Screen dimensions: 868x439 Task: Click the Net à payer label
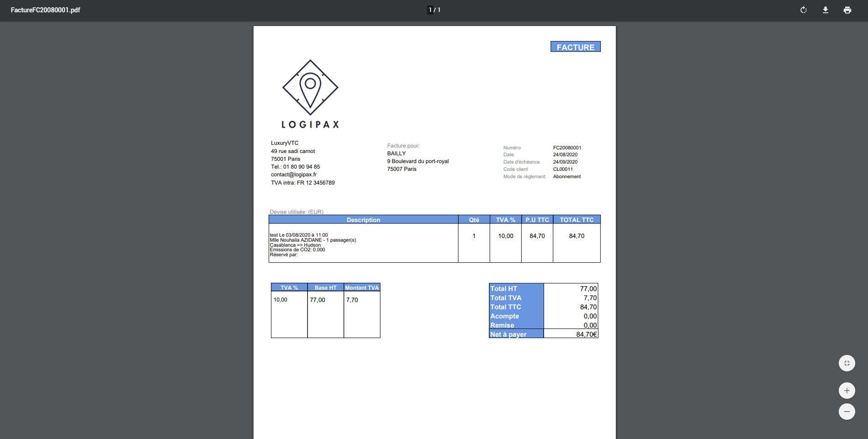pyautogui.click(x=508, y=334)
